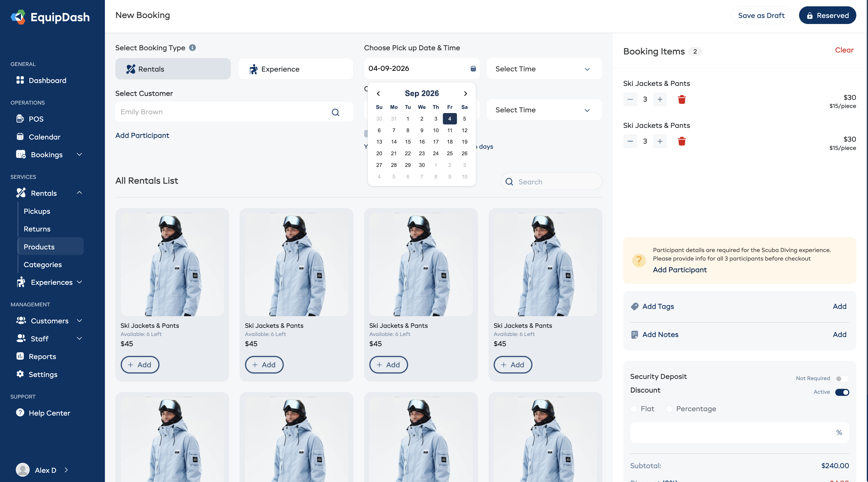
Task: Clear all booking items
Action: click(844, 50)
